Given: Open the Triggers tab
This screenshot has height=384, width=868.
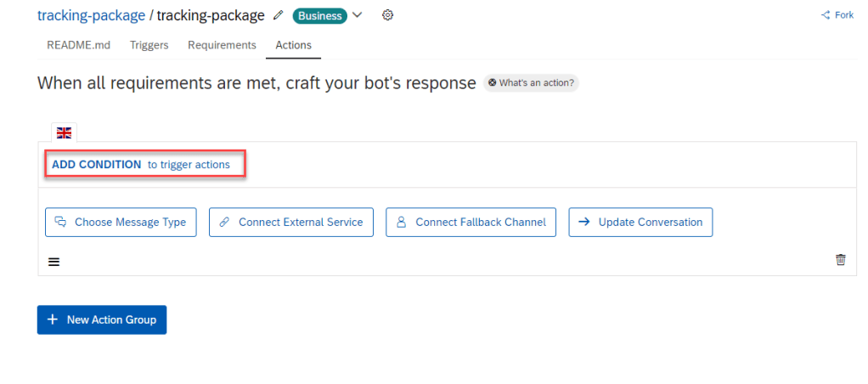Looking at the screenshot, I should coord(149,45).
